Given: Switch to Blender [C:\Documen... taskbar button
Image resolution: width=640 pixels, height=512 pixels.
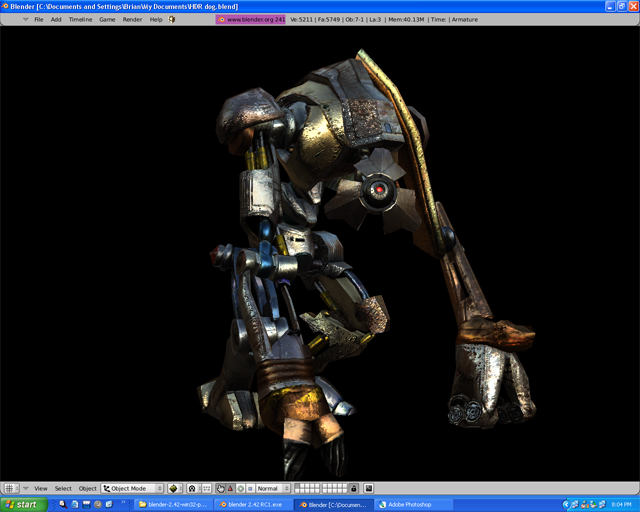Looking at the screenshot, I should pyautogui.click(x=333, y=505).
